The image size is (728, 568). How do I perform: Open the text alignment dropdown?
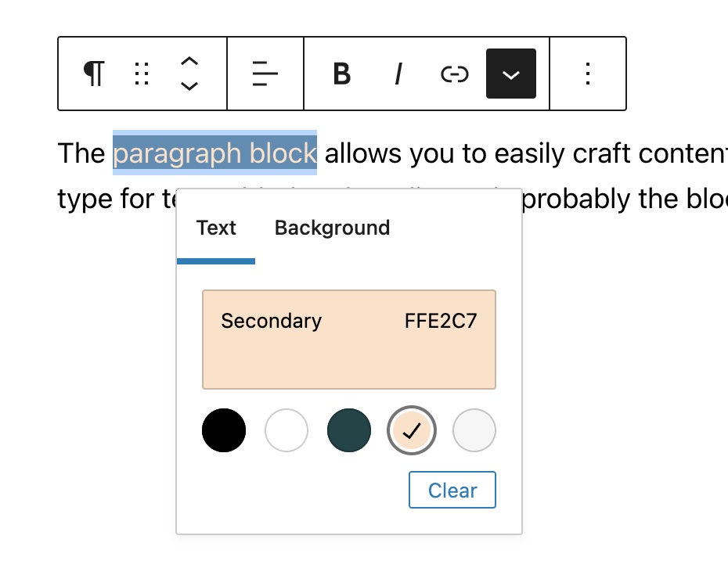[265, 74]
